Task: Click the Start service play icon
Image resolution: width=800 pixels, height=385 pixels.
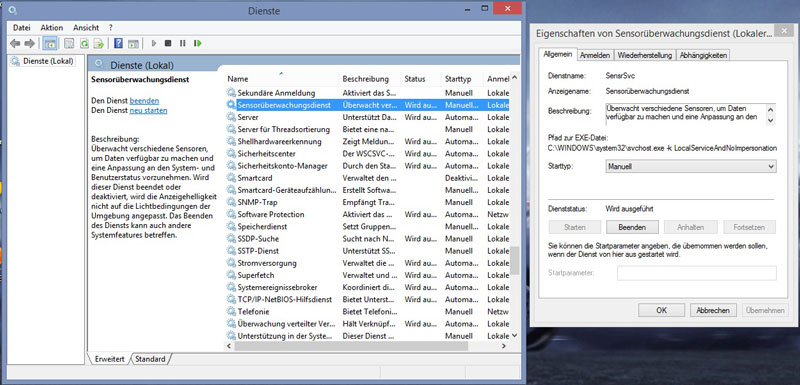Action: [154, 43]
